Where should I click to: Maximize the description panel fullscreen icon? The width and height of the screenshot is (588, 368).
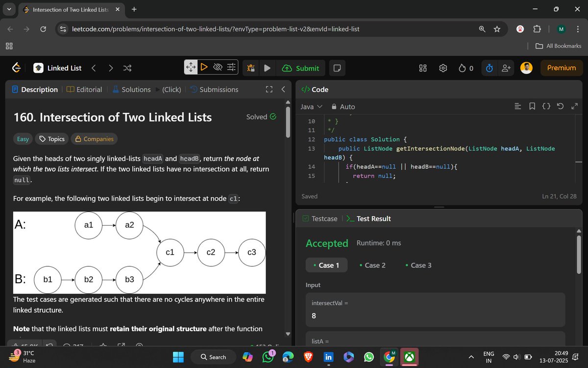tap(269, 89)
